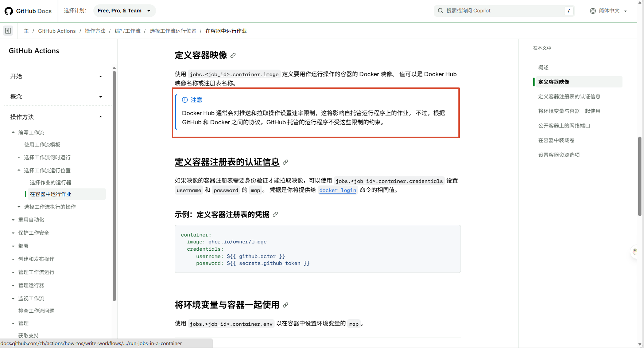Screen dimensions: 644x348
Task: Jump to 设置容器资源选项 in table of contents
Action: point(559,155)
